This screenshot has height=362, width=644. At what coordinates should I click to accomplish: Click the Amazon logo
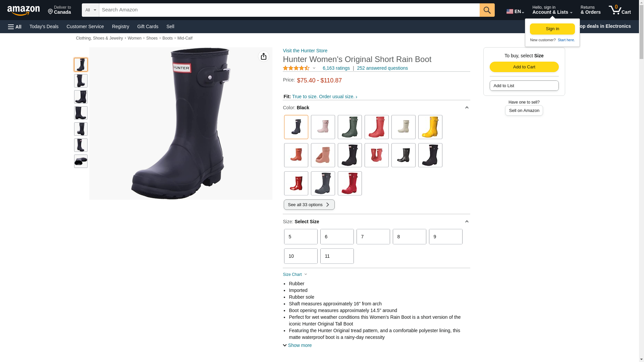(x=23, y=10)
